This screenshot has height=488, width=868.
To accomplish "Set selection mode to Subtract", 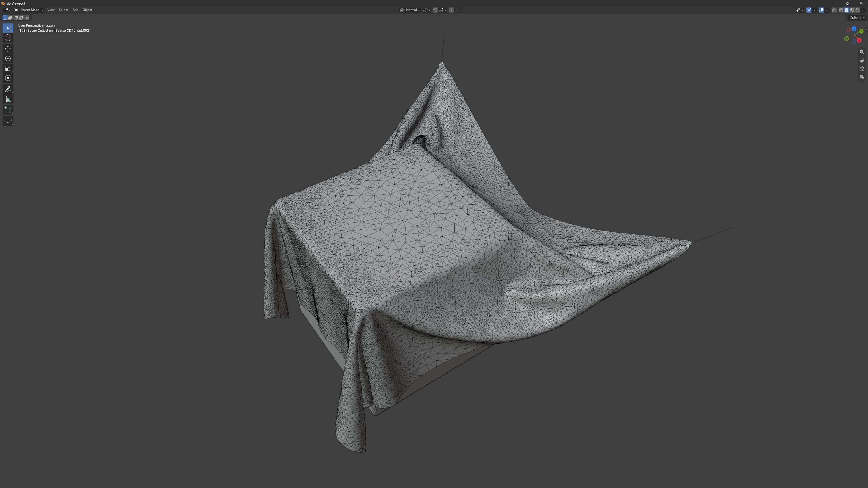I will [x=16, y=18].
